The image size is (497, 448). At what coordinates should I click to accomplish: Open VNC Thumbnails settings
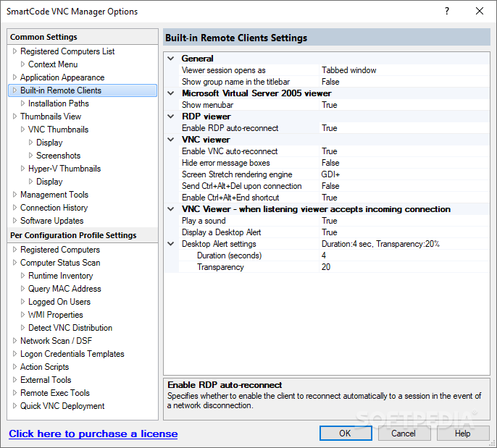coord(58,129)
